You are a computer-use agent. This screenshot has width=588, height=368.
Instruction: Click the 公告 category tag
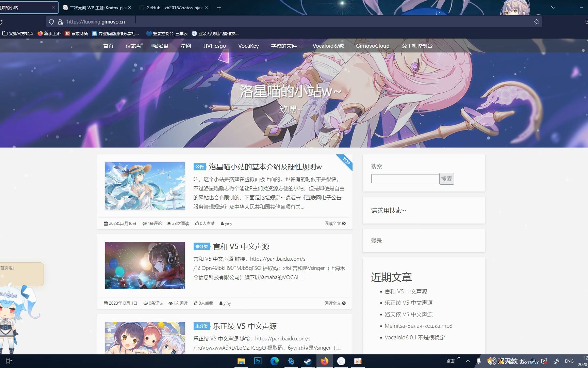click(x=199, y=167)
